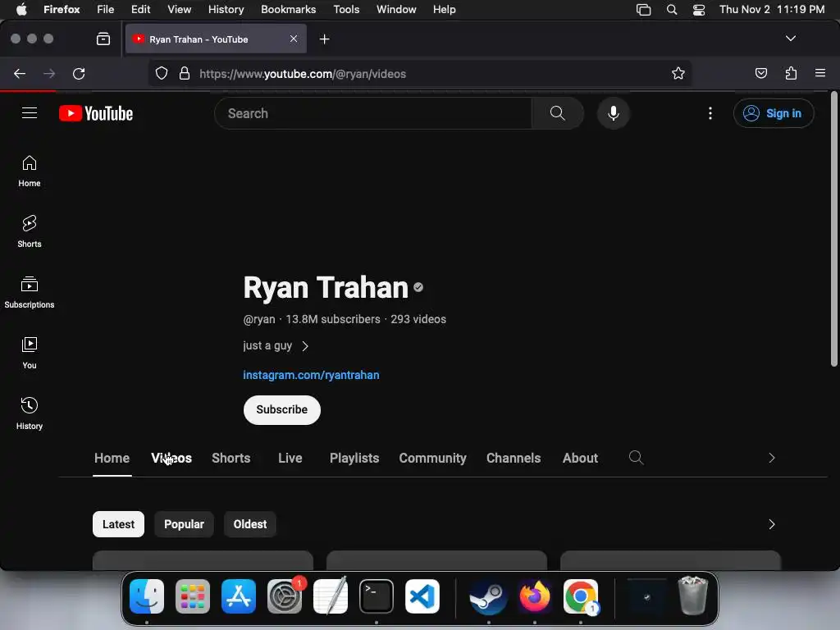840x630 pixels.
Task: Click the page vertical scrollbar
Action: point(833,230)
